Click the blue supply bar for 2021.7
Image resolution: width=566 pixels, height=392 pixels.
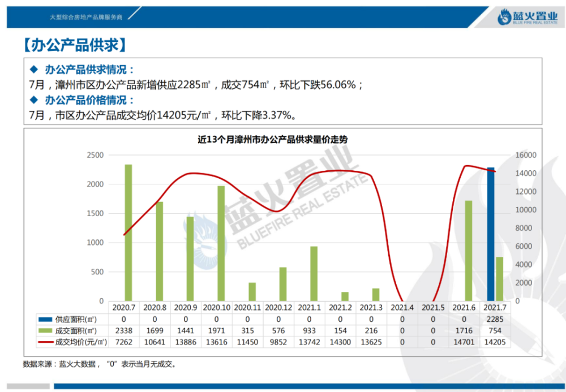click(491, 234)
